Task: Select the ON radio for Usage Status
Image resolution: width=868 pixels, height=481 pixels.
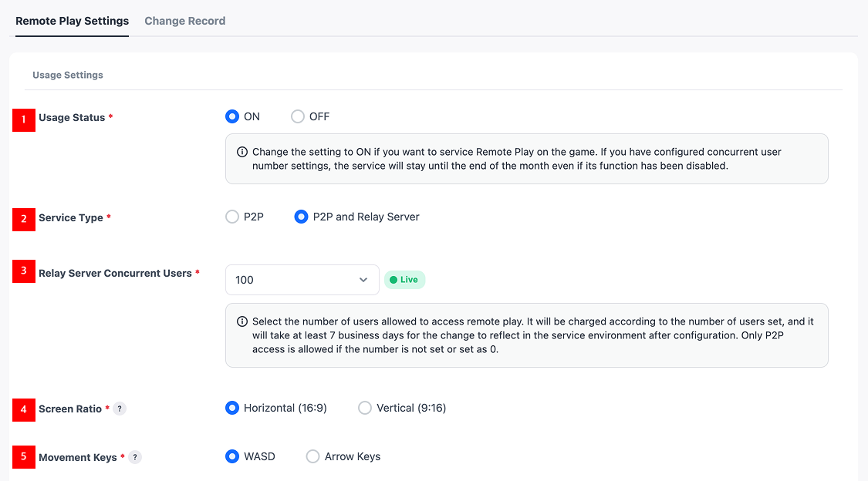Action: point(232,117)
